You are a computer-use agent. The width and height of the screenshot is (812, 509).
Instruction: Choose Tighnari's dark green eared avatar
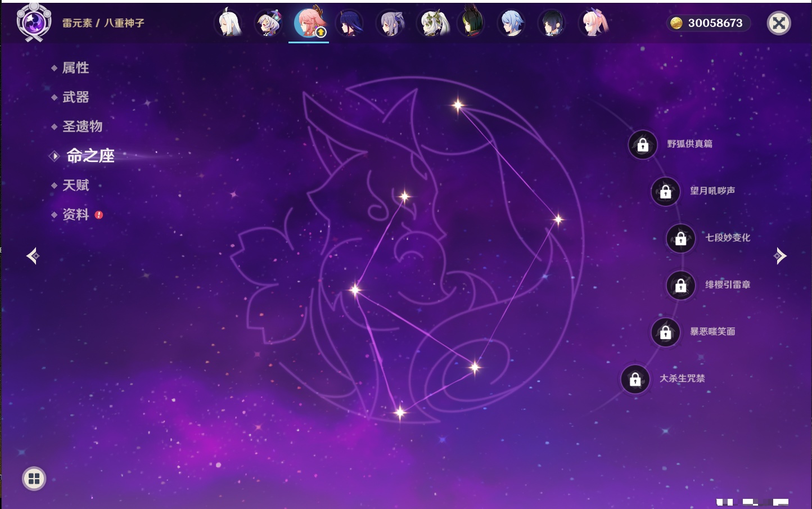coord(471,21)
